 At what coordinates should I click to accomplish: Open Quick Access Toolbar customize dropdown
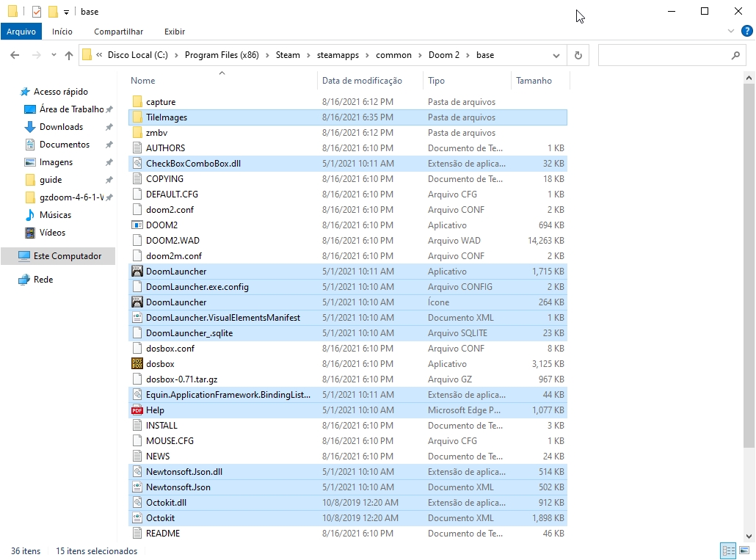click(x=66, y=12)
